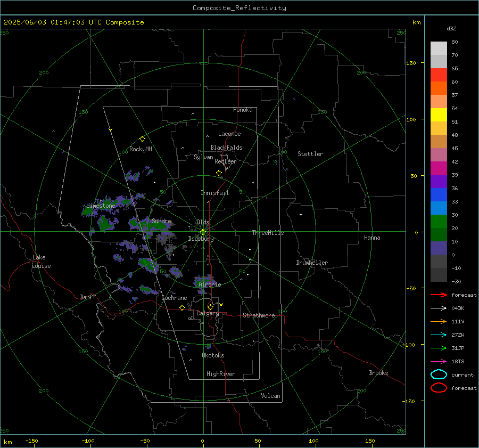Screen dimensions: 479x448
Task: Click the green 31JP arrow icon
Action: pos(439,348)
